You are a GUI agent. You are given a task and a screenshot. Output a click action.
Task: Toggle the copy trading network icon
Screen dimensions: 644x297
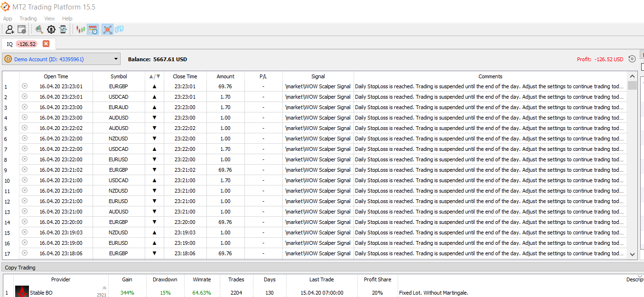click(107, 29)
